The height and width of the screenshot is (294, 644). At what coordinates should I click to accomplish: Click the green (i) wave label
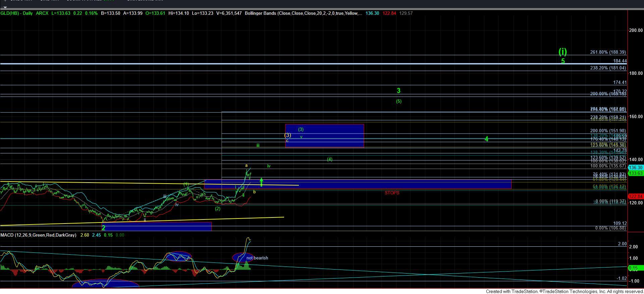click(x=562, y=51)
